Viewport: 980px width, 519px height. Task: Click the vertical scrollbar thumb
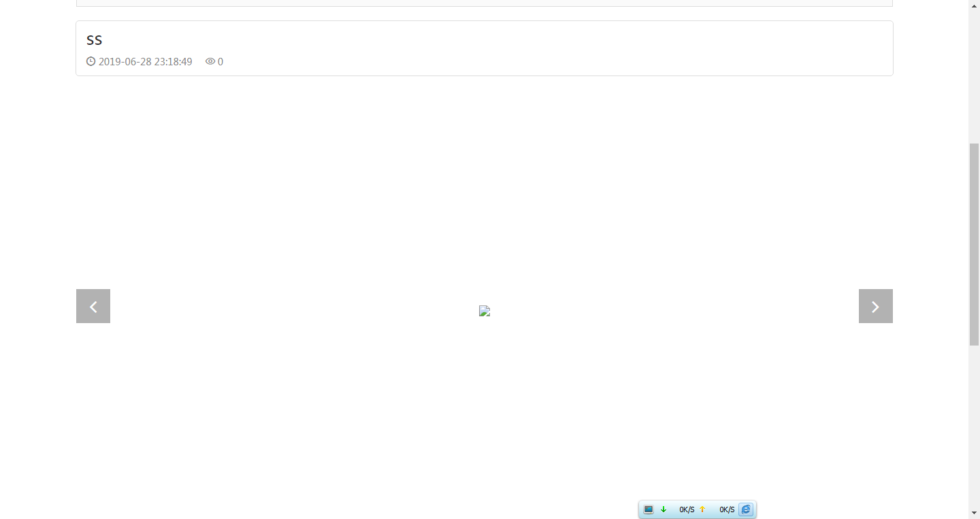coord(974,245)
